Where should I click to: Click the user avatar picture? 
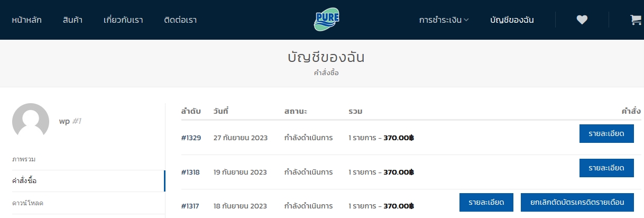coord(31,122)
